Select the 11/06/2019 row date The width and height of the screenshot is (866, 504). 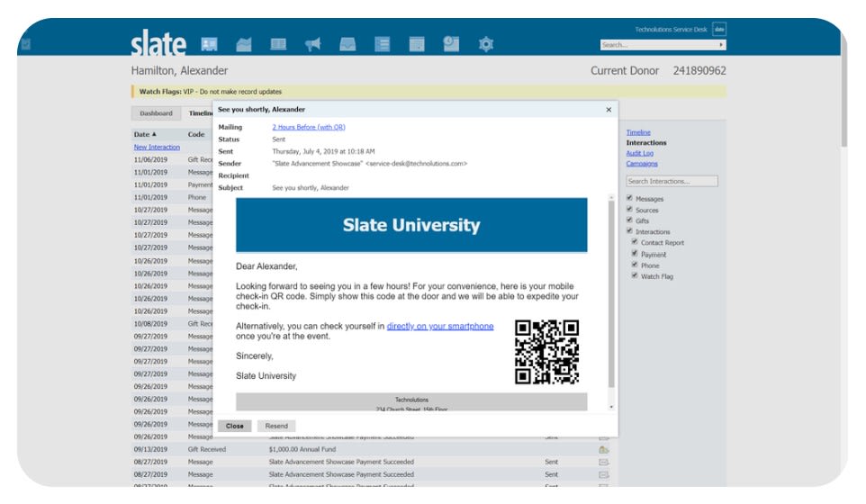[x=150, y=159]
